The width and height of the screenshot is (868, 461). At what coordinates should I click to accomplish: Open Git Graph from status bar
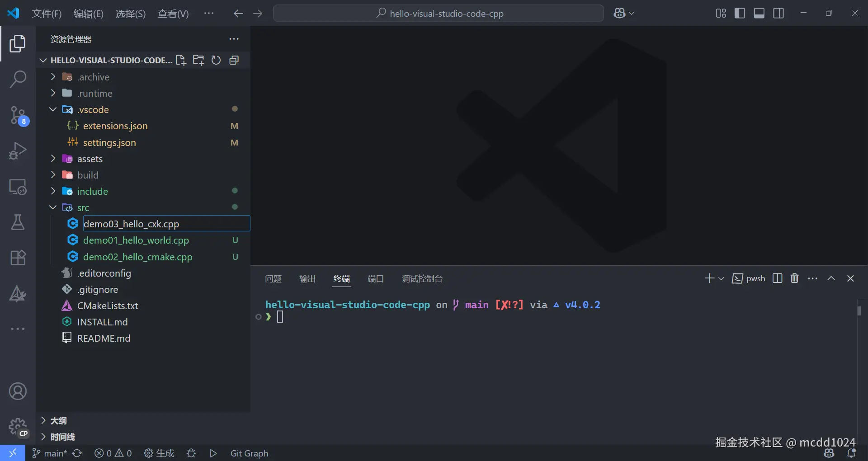(249, 453)
